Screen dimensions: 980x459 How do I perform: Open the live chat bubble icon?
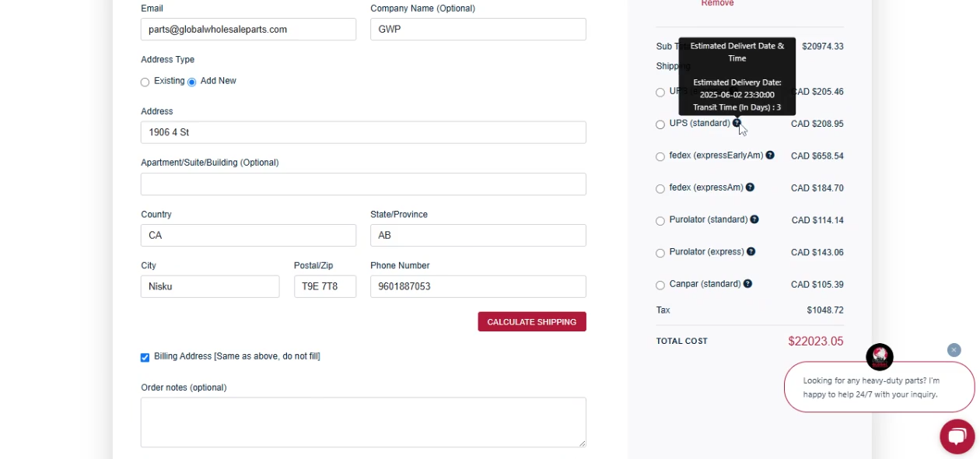click(x=957, y=436)
